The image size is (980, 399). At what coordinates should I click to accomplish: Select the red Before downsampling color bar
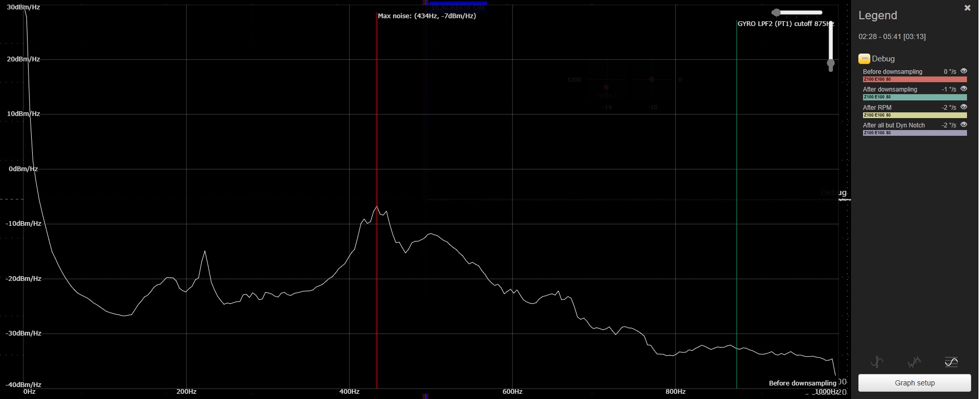pos(914,80)
